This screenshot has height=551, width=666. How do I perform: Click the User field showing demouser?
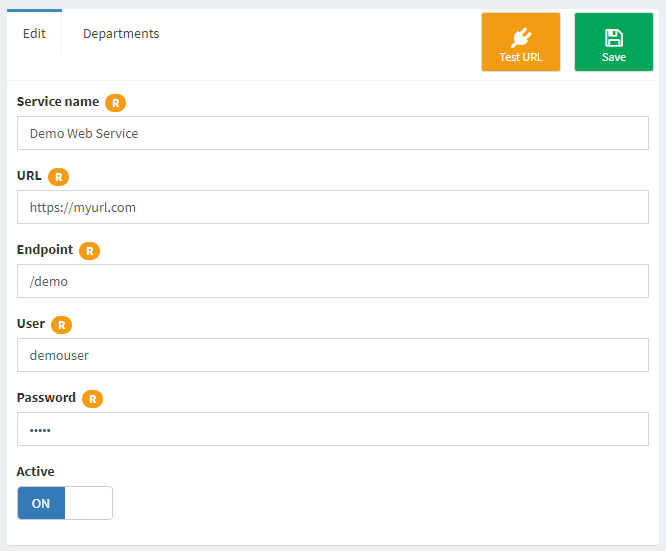coord(333,355)
